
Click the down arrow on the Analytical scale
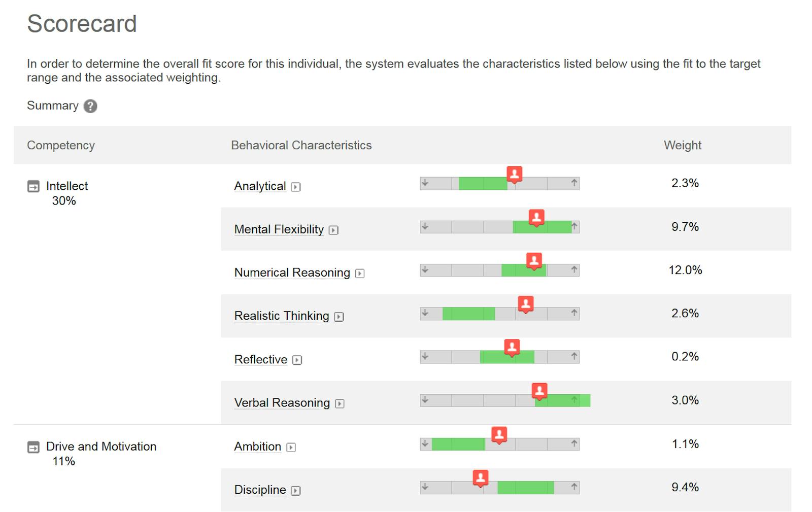pos(425,183)
